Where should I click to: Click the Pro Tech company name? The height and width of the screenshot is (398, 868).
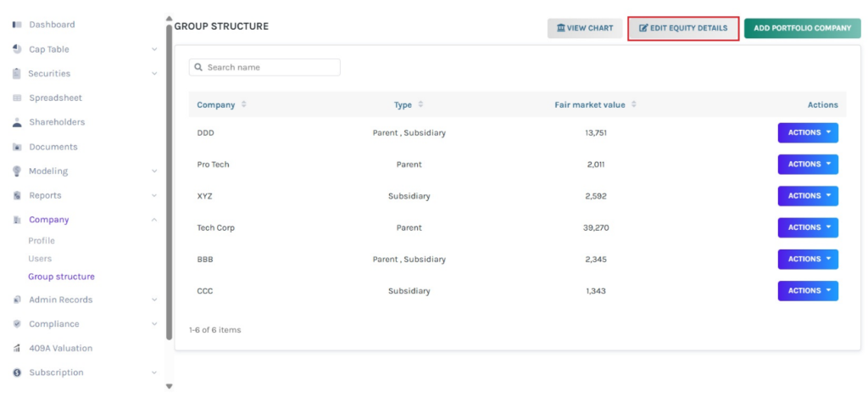pyautogui.click(x=213, y=165)
